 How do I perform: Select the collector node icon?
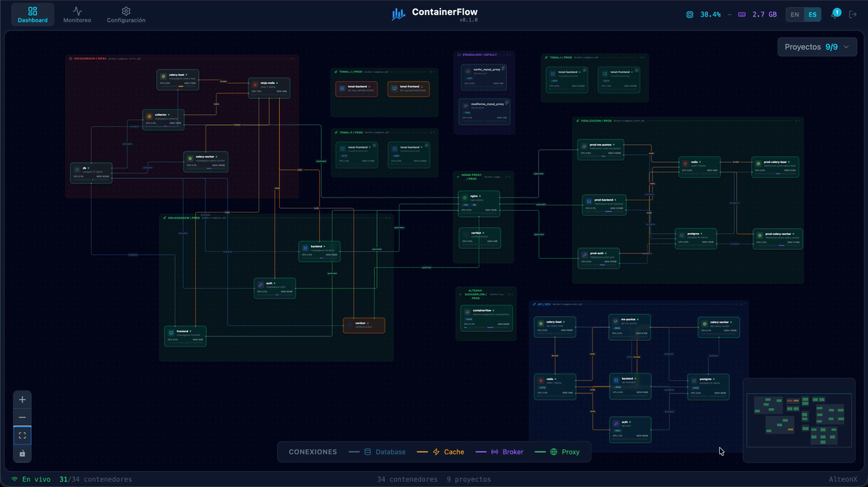[x=150, y=116]
